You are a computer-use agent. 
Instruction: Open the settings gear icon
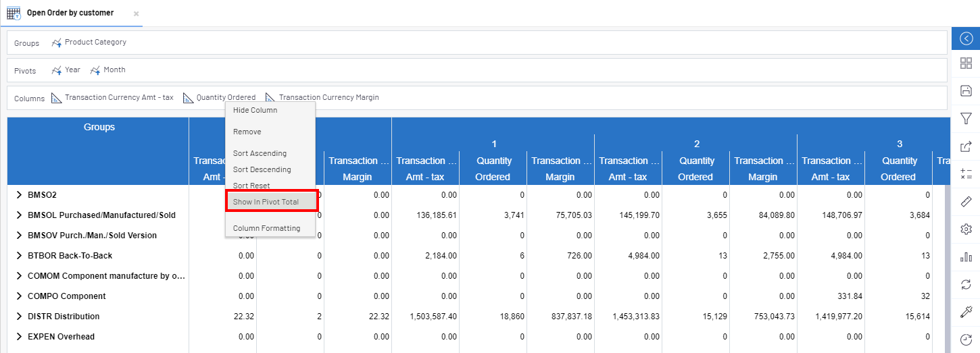click(x=966, y=229)
